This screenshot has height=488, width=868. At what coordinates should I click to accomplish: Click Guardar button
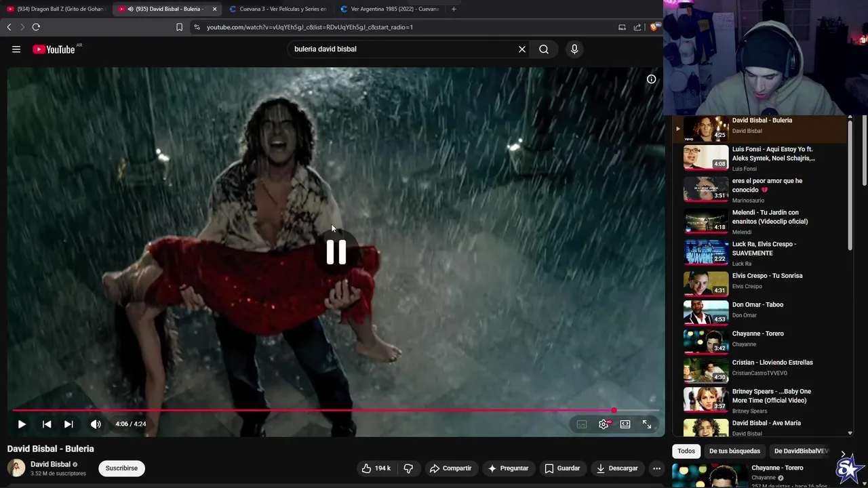(x=562, y=468)
